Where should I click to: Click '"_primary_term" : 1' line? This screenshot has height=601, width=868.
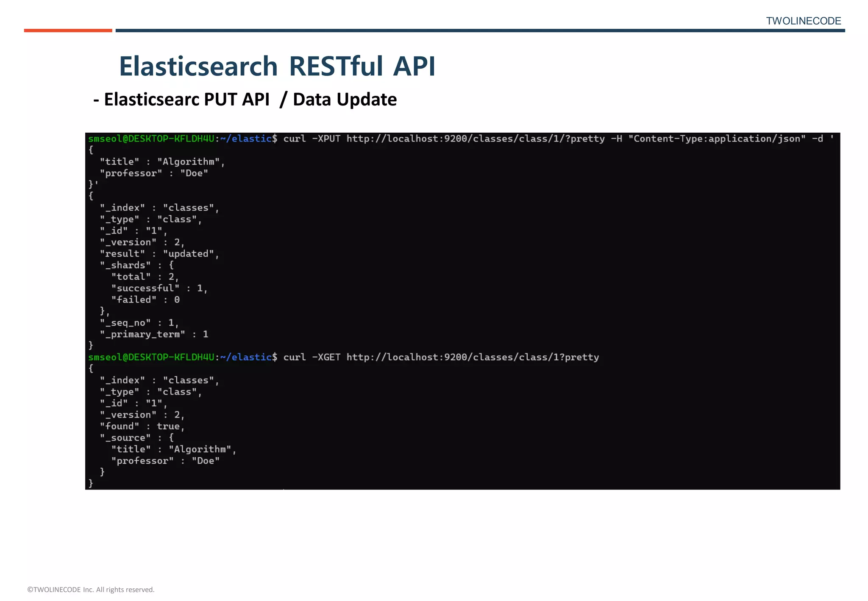(x=154, y=334)
